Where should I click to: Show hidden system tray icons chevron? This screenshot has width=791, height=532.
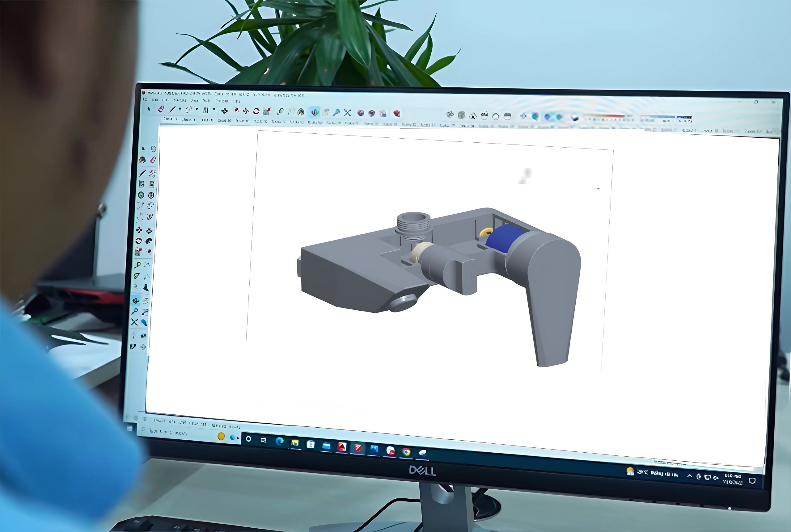tap(689, 476)
